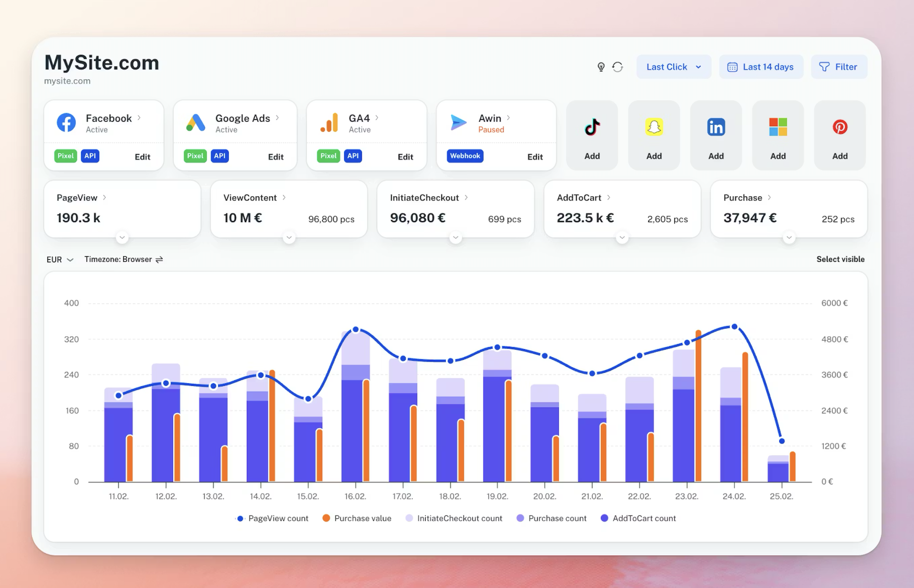Open the EUR currency dropdown
The height and width of the screenshot is (588, 914).
[x=60, y=260]
